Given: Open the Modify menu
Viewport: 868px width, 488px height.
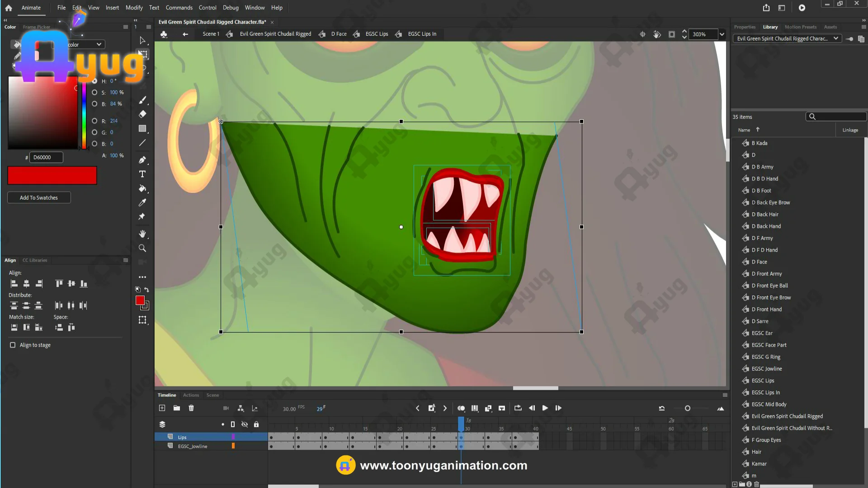Looking at the screenshot, I should point(134,8).
